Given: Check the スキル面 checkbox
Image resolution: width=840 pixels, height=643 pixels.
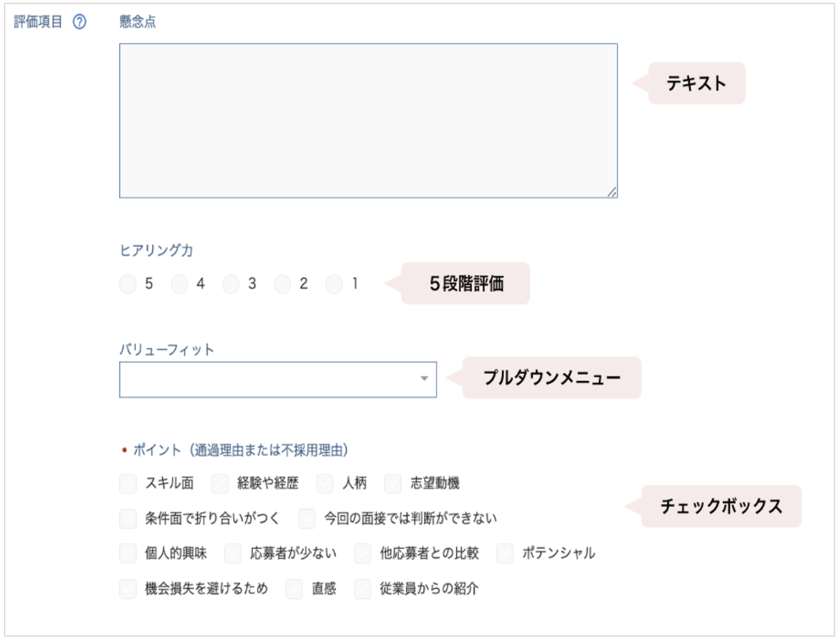Looking at the screenshot, I should coord(128,483).
